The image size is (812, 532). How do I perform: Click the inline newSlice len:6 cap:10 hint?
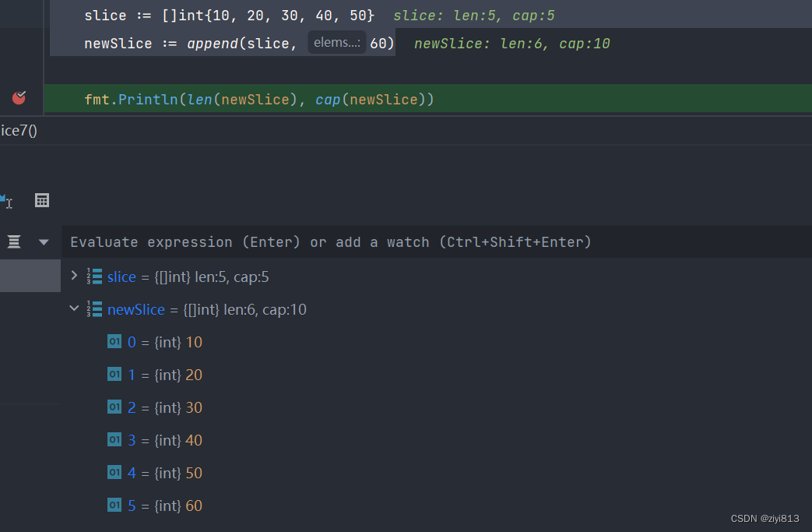click(511, 44)
